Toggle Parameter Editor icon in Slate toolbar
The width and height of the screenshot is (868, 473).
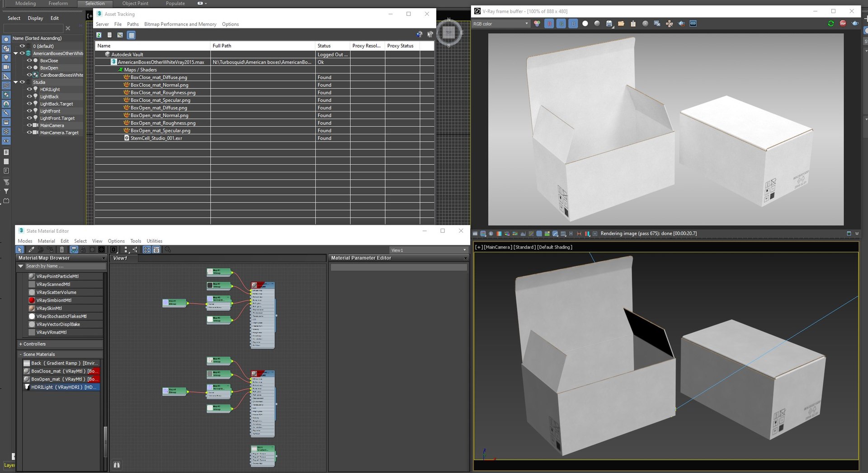coord(156,250)
